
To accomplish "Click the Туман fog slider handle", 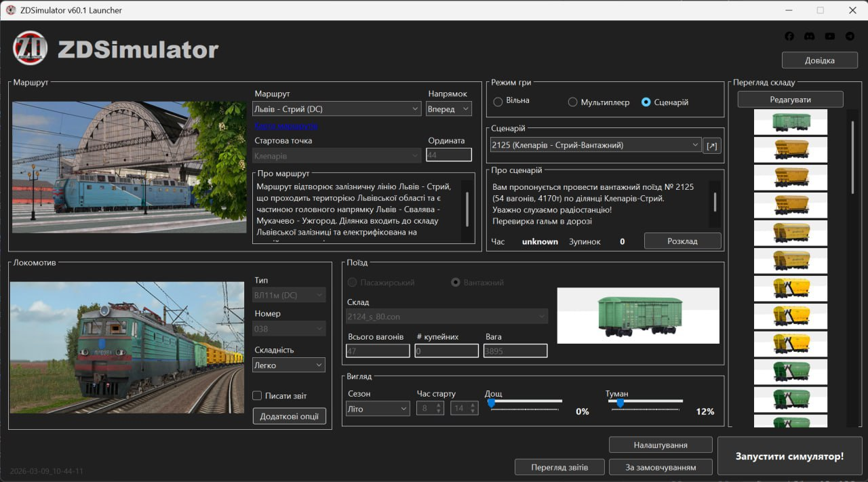I will [620, 403].
